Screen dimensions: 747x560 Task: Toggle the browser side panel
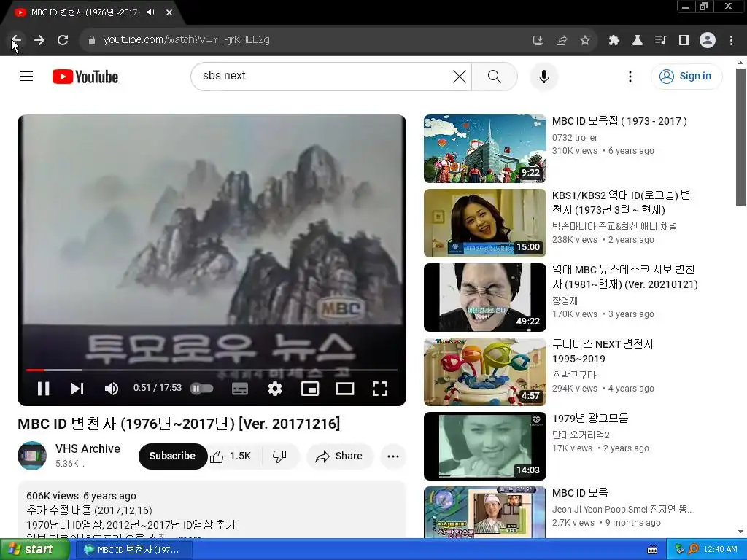pyautogui.click(x=684, y=41)
